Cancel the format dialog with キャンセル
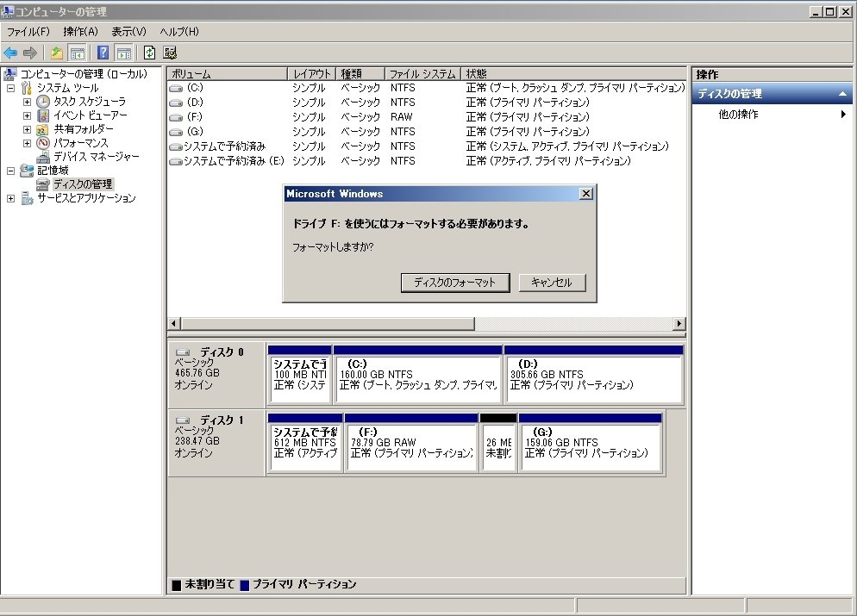The height and width of the screenshot is (616, 857). (x=552, y=282)
